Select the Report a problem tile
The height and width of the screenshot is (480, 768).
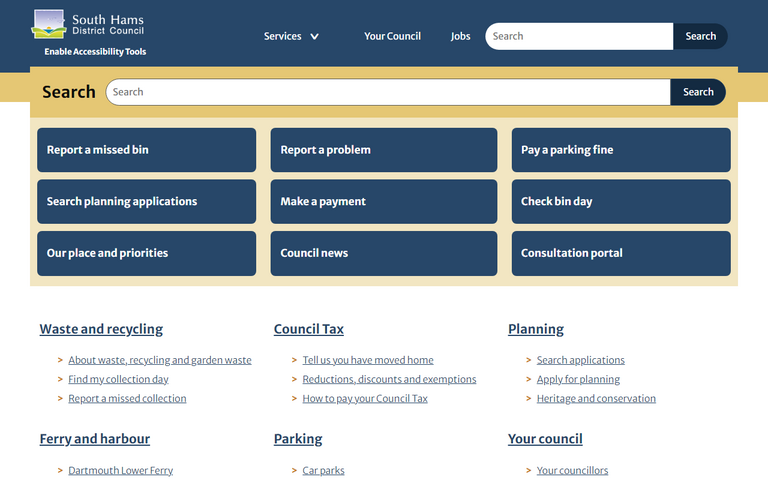click(x=383, y=150)
